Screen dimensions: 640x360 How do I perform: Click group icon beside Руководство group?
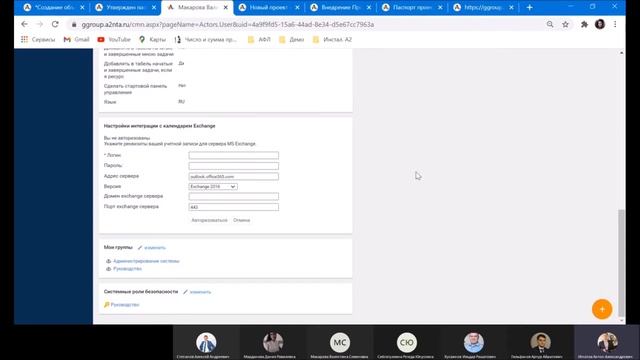[109, 269]
